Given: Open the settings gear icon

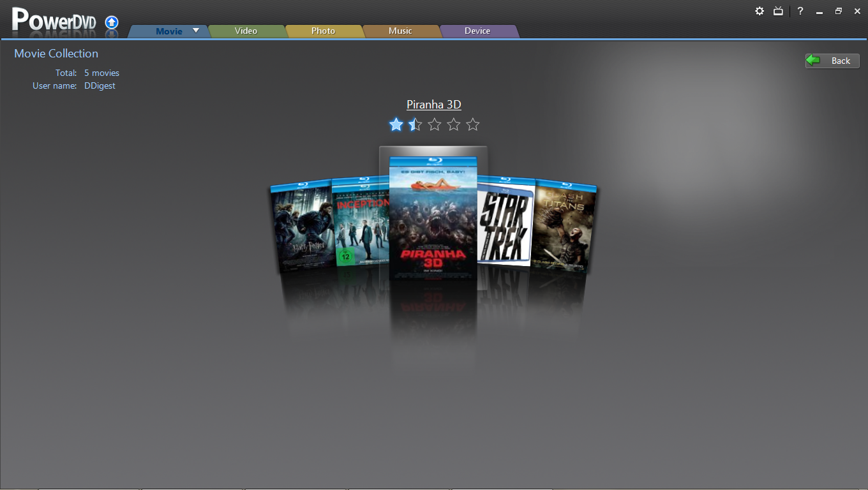Looking at the screenshot, I should click(759, 11).
